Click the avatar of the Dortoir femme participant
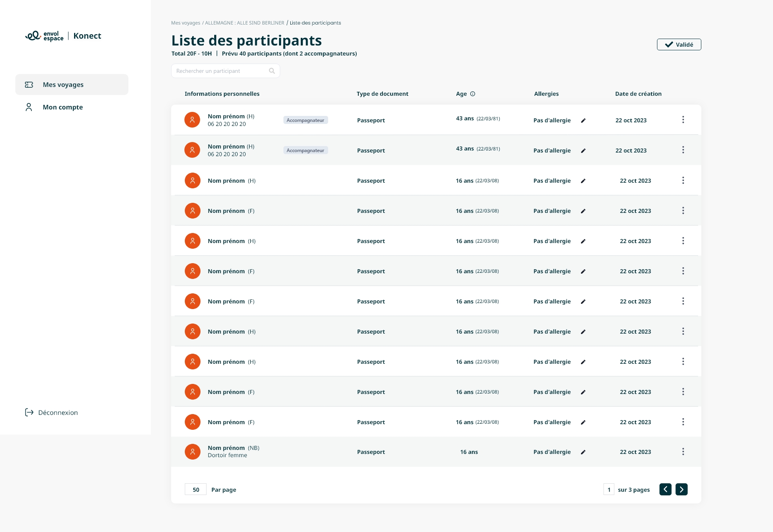Image resolution: width=773 pixels, height=532 pixels. pyautogui.click(x=192, y=452)
